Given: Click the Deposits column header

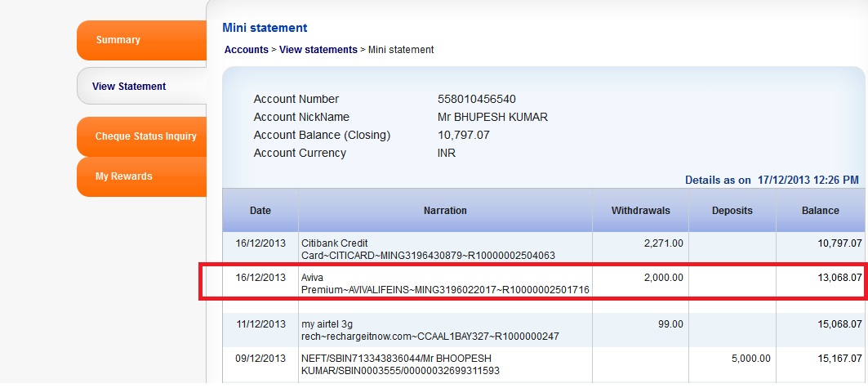Looking at the screenshot, I should click(x=732, y=210).
